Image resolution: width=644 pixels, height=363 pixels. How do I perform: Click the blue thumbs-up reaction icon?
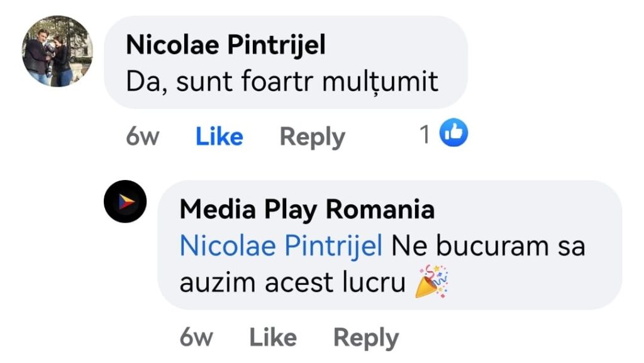pyautogui.click(x=453, y=133)
